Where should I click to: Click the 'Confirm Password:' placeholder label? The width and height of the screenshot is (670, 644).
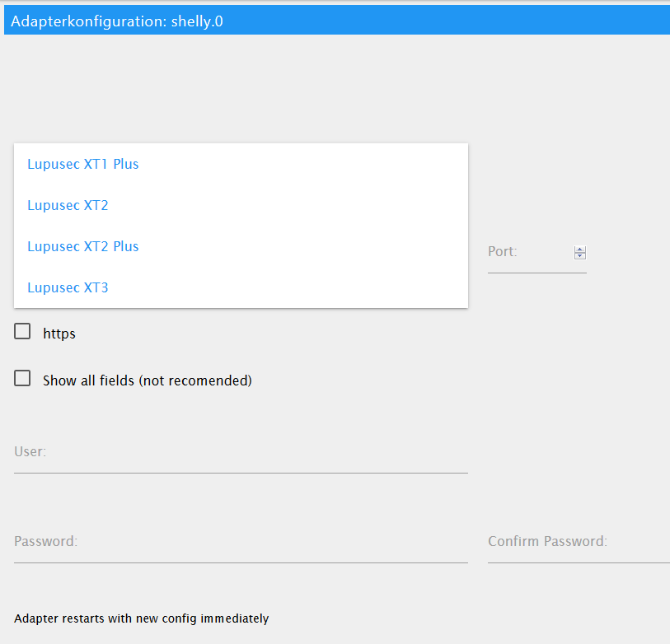[x=547, y=541]
